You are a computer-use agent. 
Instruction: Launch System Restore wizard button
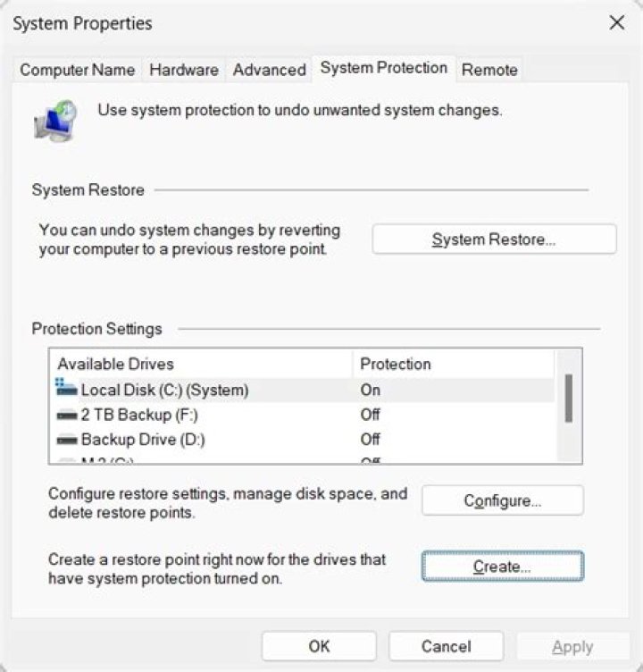pos(494,239)
